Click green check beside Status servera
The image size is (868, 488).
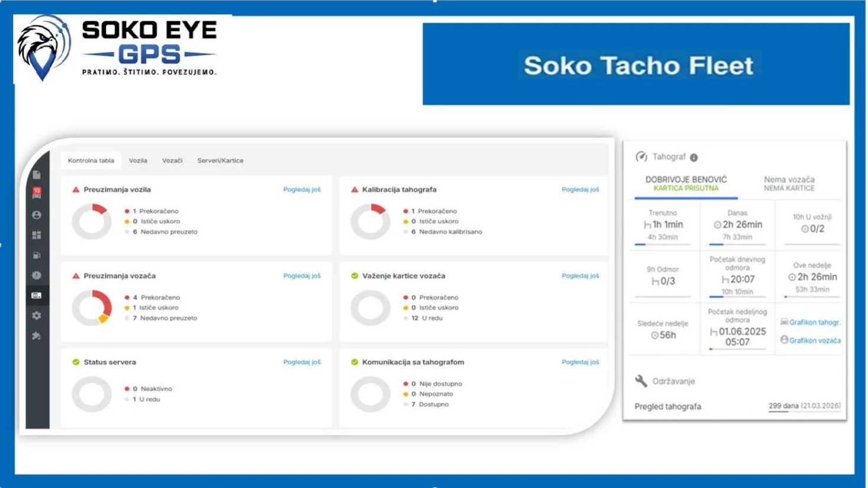(76, 362)
